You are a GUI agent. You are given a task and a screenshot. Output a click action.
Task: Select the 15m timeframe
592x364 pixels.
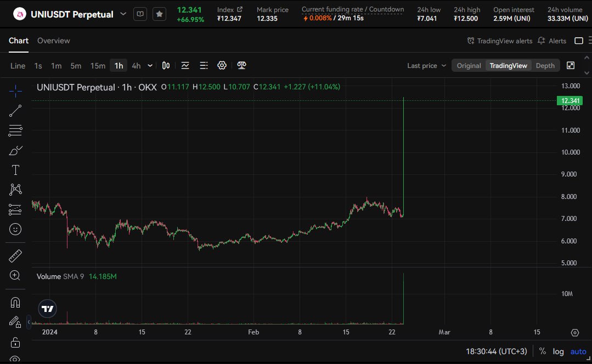pyautogui.click(x=98, y=66)
